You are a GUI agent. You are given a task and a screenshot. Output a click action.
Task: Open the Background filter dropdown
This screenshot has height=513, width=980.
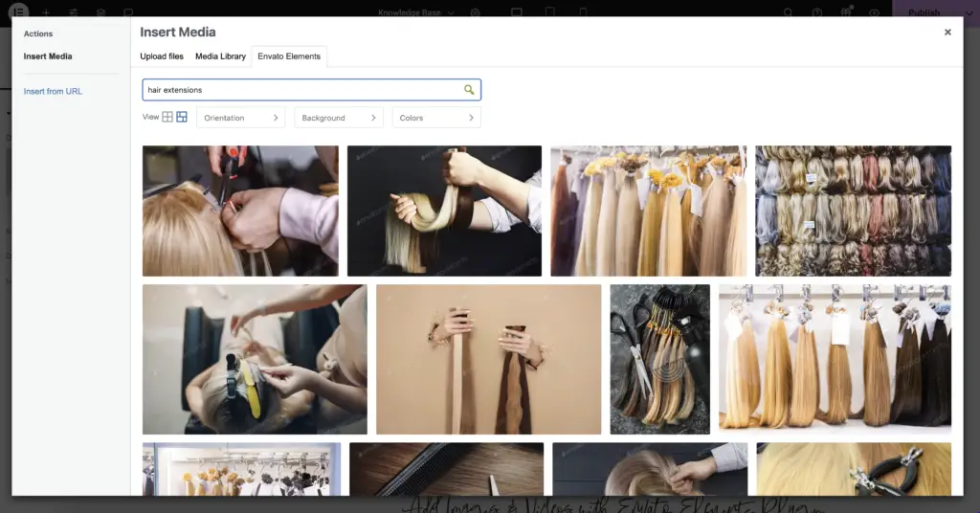click(x=339, y=118)
